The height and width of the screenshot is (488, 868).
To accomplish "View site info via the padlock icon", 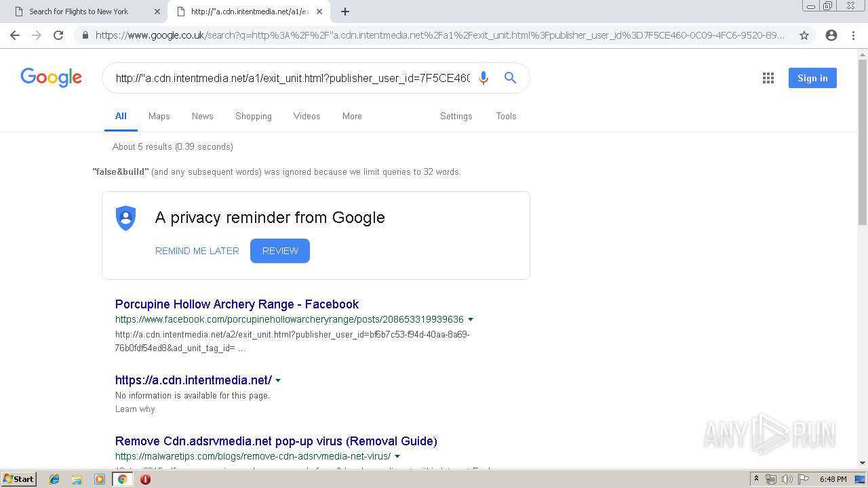I will [85, 35].
